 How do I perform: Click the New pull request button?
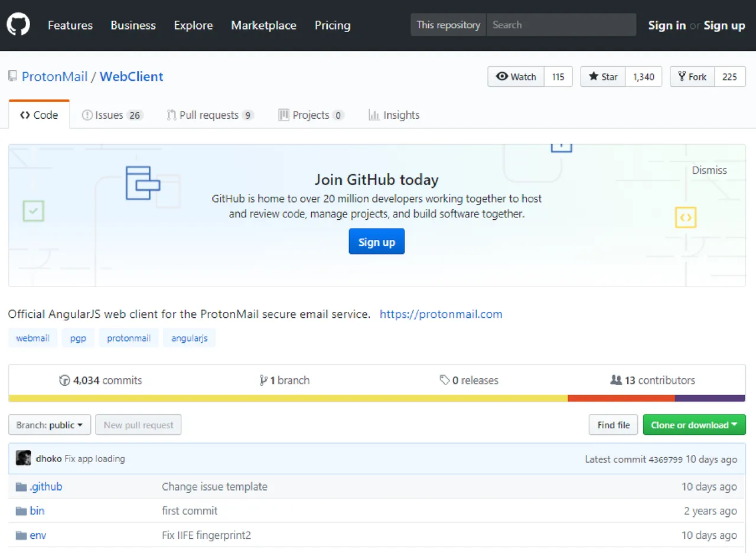138,425
